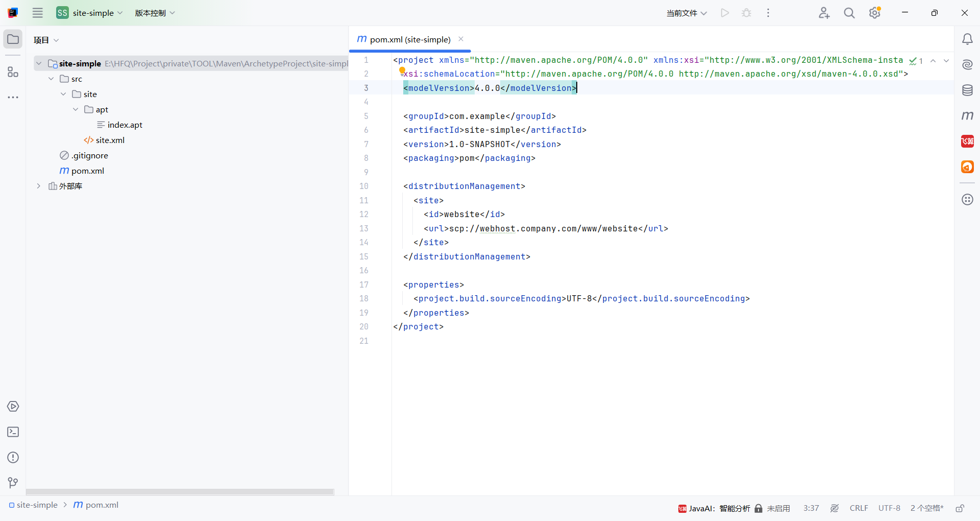Collapse the src folder in project tree
Screen dimensions: 980x521
click(x=51, y=79)
